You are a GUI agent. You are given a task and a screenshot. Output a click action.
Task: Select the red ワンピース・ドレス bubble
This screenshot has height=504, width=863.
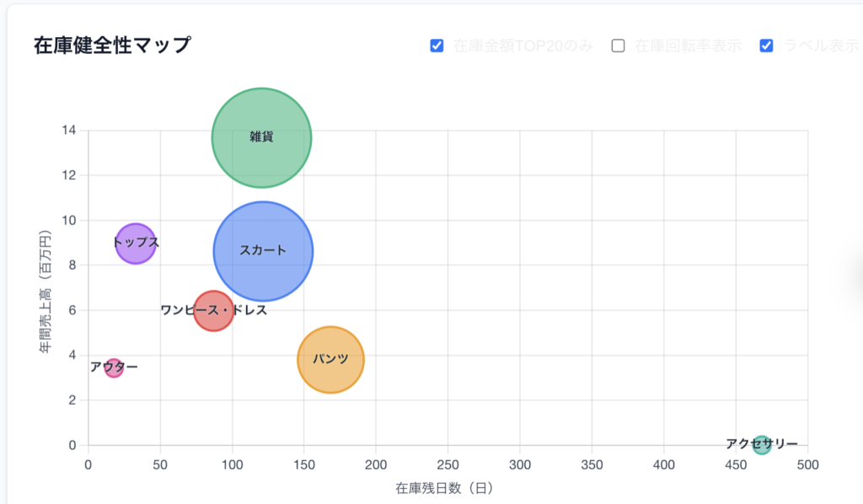tap(213, 310)
